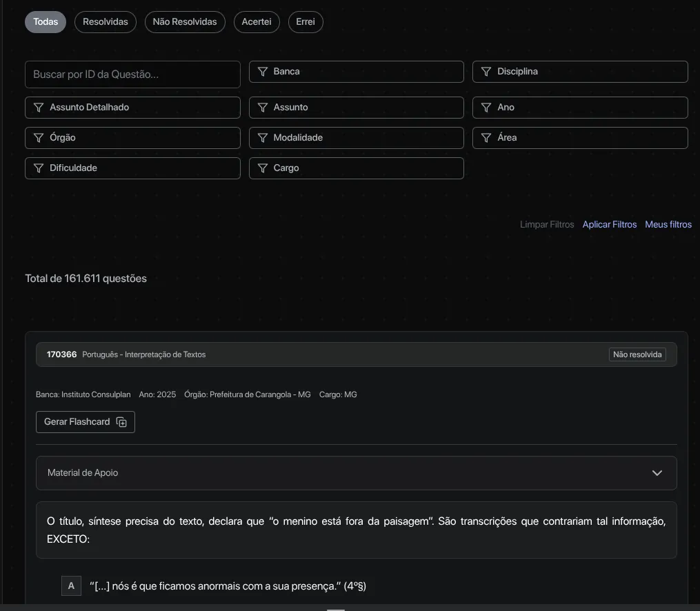Click the copy icon on Gerar Flashcard
The image size is (700, 611).
[x=122, y=422]
